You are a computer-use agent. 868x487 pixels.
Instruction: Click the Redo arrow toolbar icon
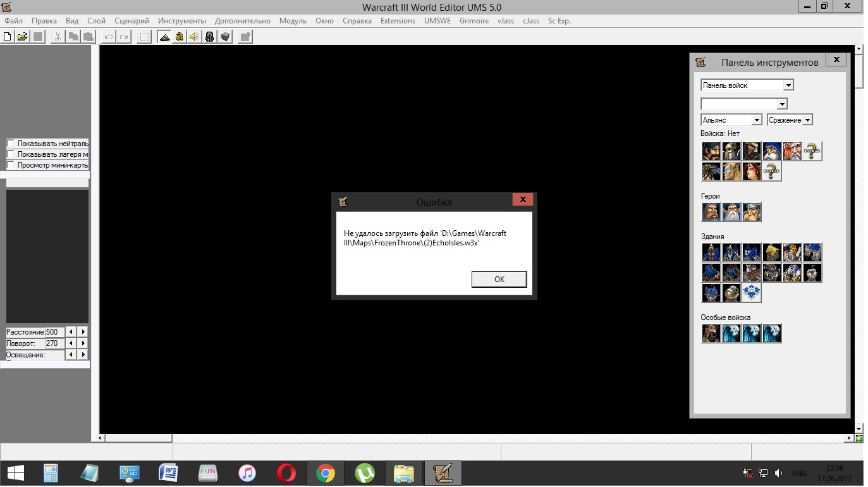124,37
